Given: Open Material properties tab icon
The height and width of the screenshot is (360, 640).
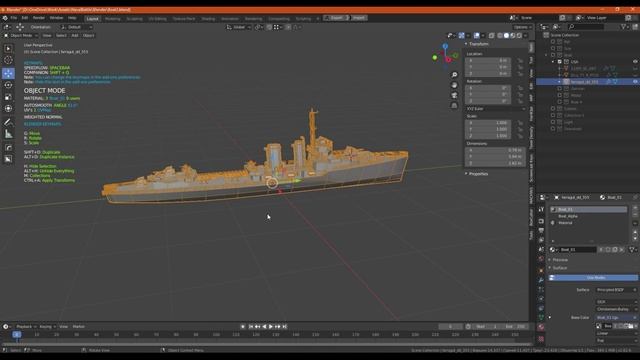Looking at the screenshot, I should pyautogui.click(x=541, y=327).
